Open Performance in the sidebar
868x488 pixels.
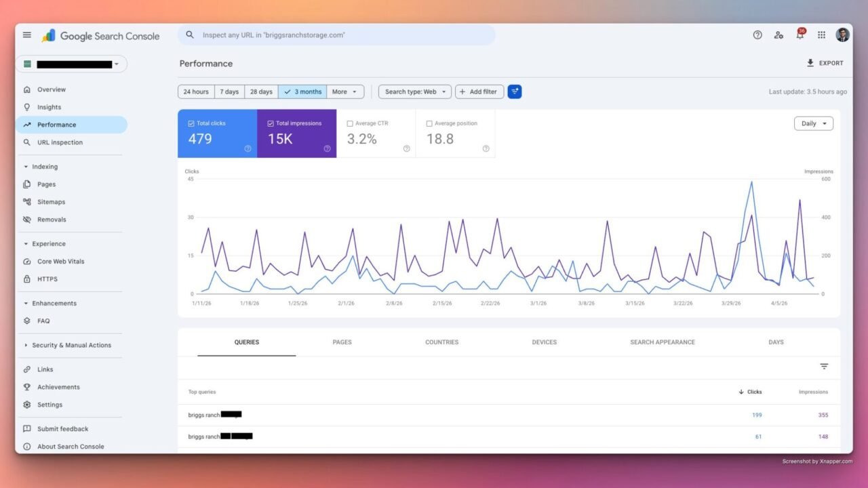click(71, 125)
